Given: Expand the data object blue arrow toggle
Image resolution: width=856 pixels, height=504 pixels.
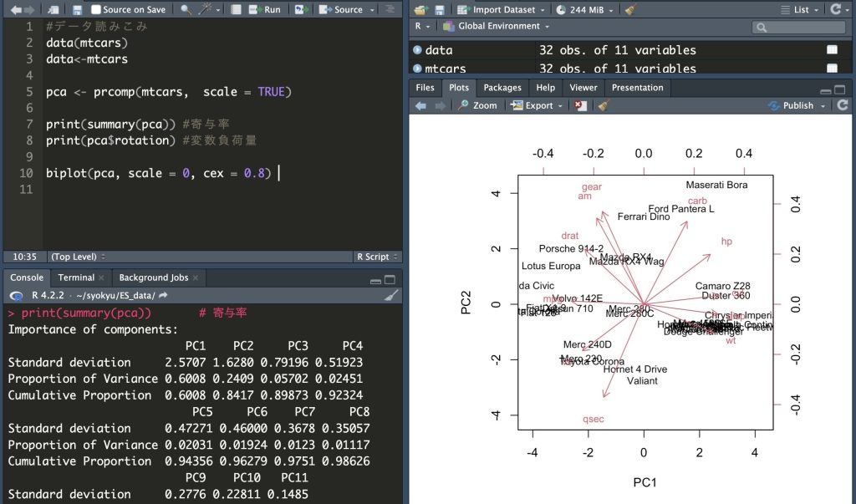Looking at the screenshot, I should coord(417,50).
